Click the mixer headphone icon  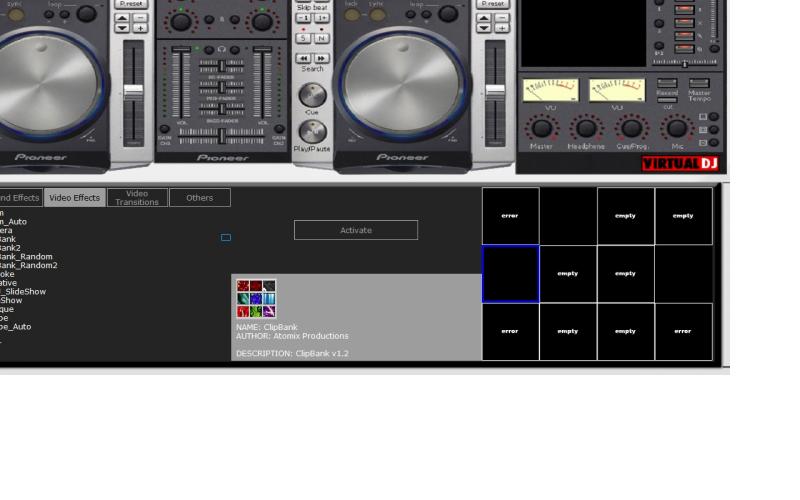pos(221,49)
